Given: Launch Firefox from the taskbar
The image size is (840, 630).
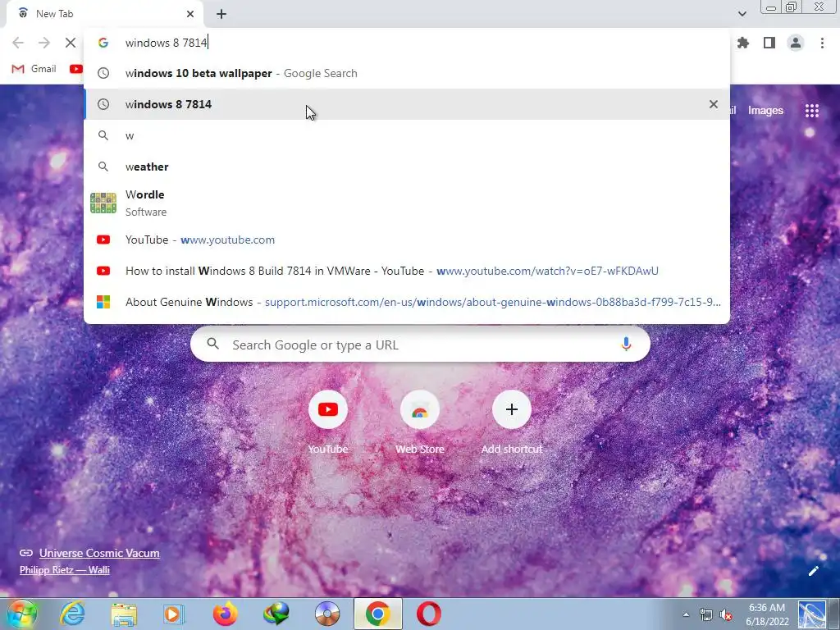Looking at the screenshot, I should (225, 614).
